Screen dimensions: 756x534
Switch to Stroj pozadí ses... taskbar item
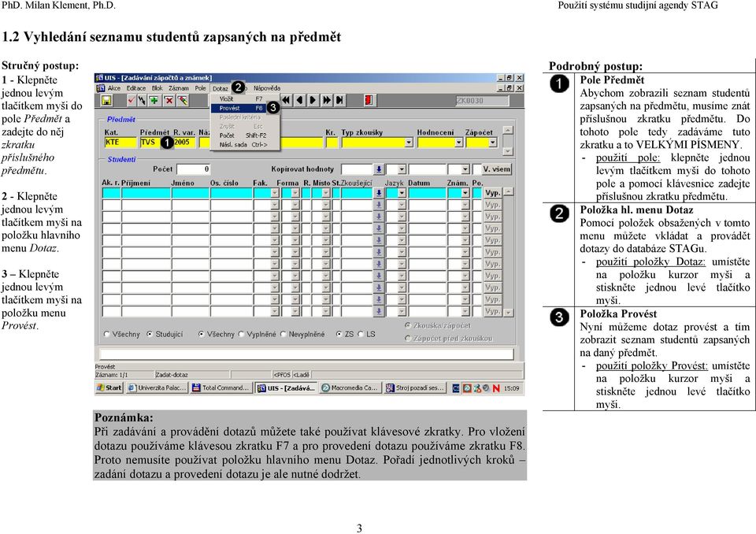(x=414, y=388)
